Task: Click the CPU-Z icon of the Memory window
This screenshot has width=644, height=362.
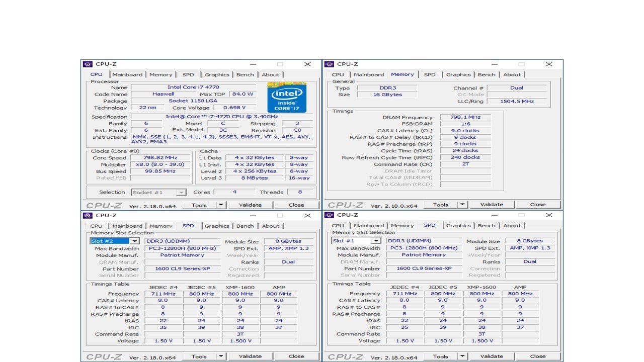Action: tap(330, 64)
